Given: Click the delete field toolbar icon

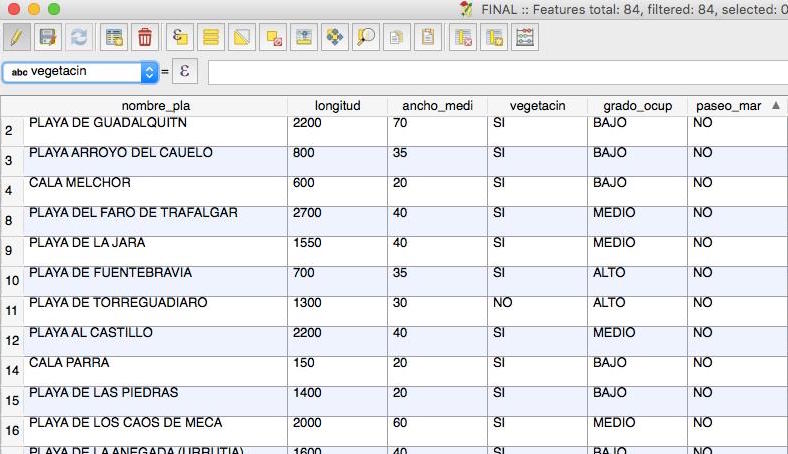Looking at the screenshot, I should (x=463, y=38).
